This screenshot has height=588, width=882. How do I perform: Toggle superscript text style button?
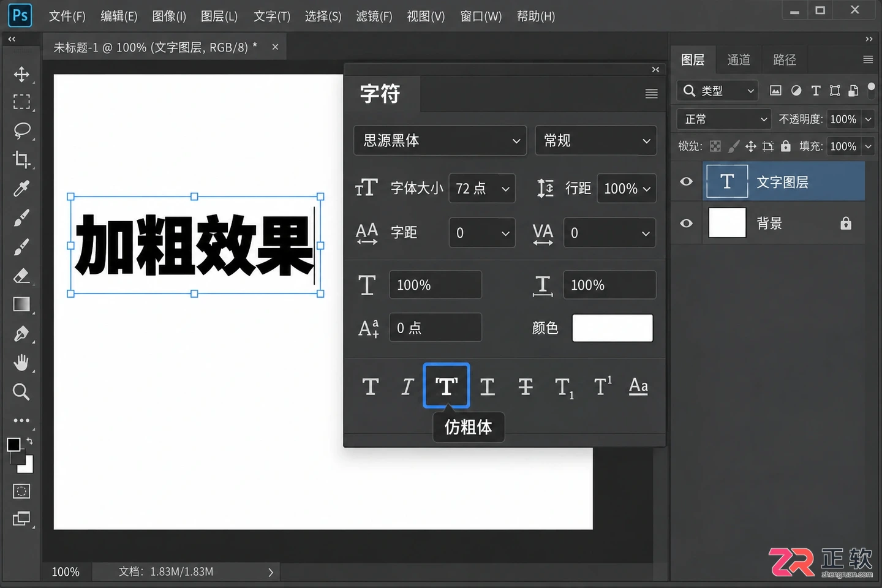tap(603, 386)
